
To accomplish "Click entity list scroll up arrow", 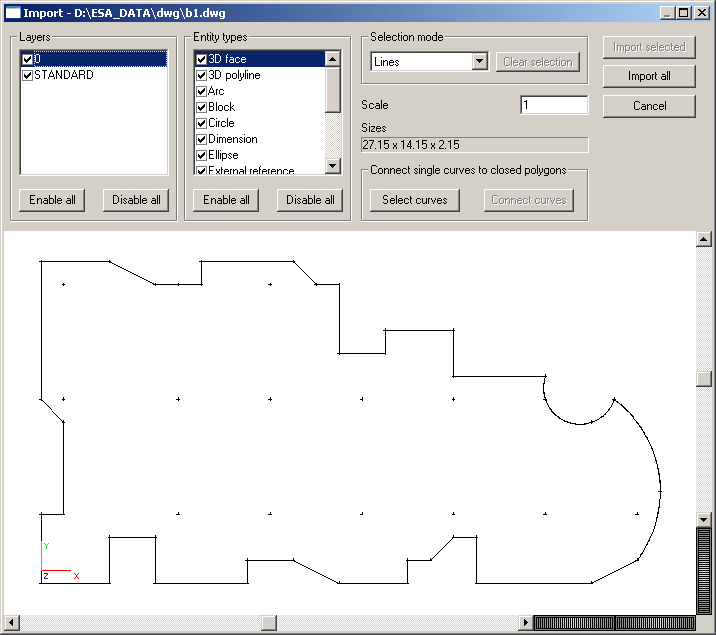I will [333, 58].
